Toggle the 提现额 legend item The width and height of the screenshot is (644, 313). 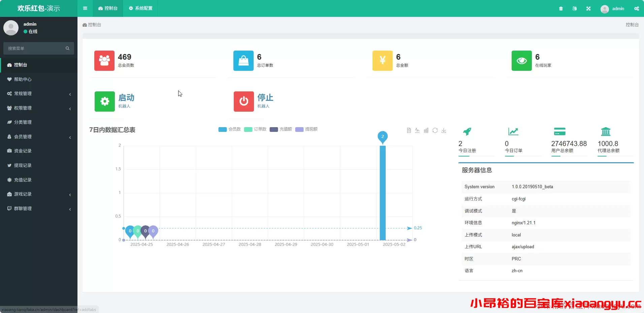[x=307, y=129]
